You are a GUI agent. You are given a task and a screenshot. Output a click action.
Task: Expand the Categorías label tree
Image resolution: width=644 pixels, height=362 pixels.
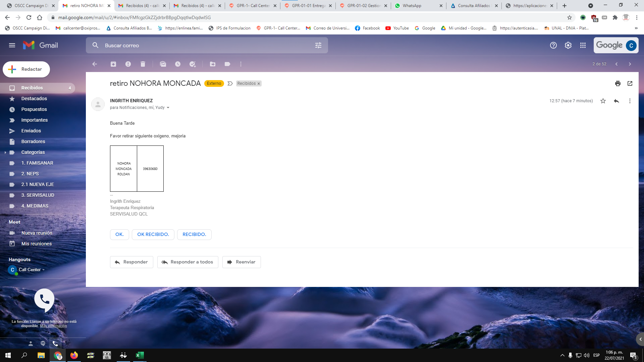tap(5, 153)
